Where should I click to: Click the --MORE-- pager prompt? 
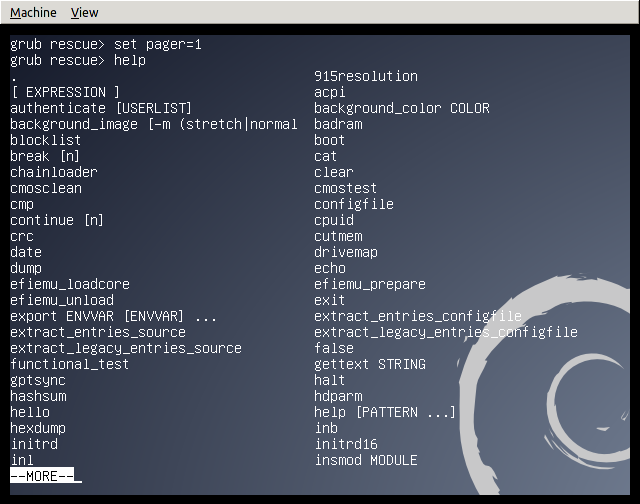click(x=42, y=476)
